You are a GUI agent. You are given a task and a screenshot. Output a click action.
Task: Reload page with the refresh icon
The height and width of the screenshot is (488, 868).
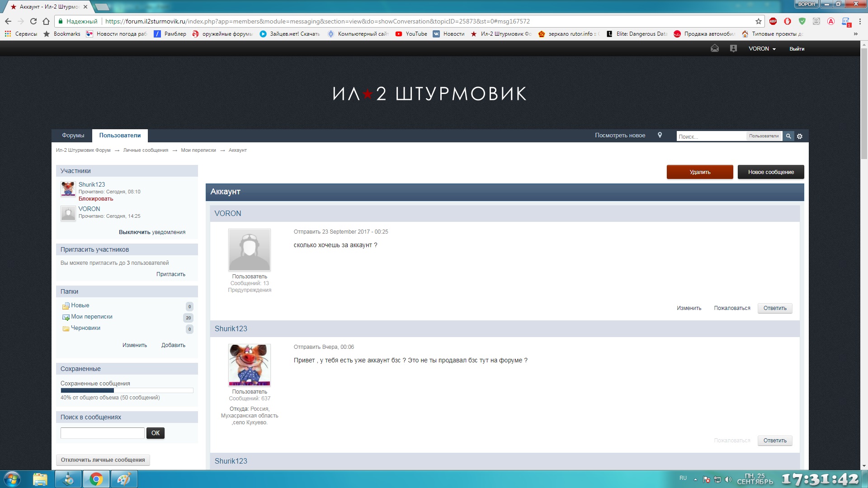[x=33, y=21]
